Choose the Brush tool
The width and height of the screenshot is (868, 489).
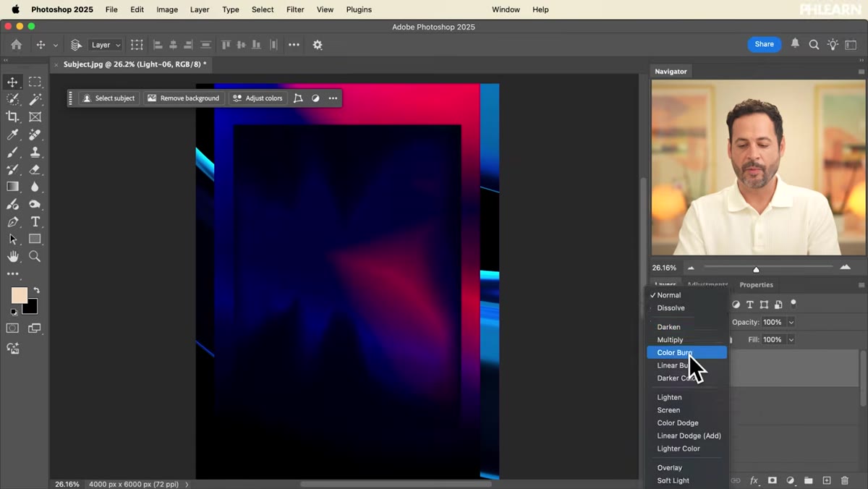point(12,152)
